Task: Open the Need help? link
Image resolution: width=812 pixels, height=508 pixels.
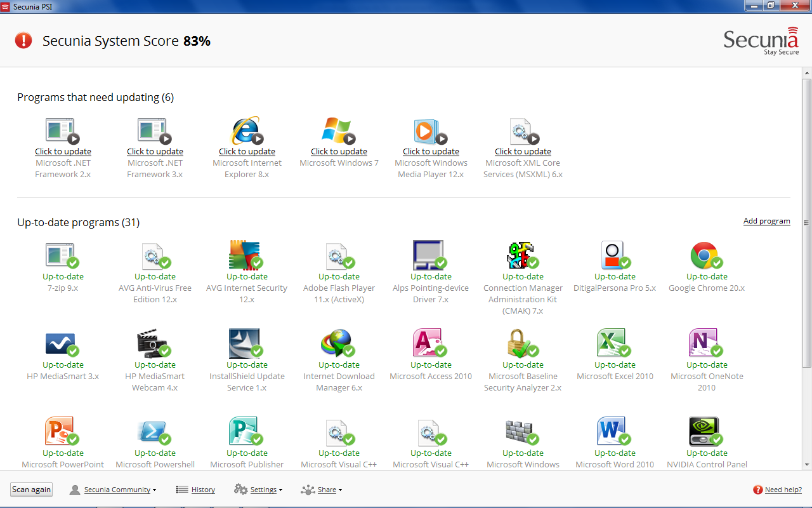Action: [x=783, y=490]
